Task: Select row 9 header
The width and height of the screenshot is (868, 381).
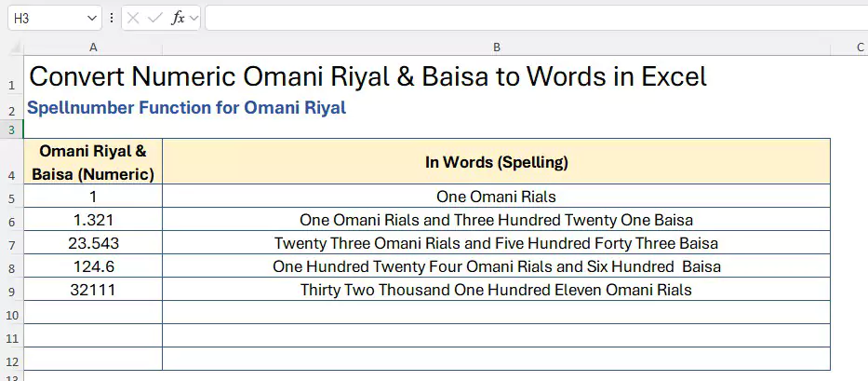Action: [x=11, y=291]
